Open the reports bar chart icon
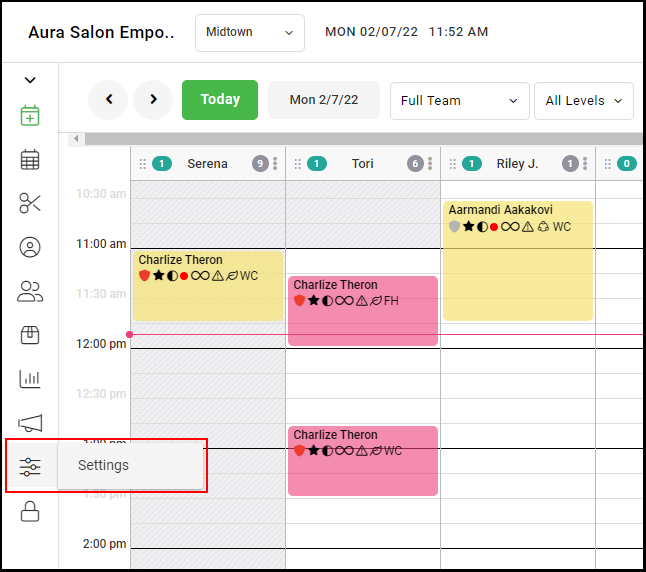 (30, 379)
